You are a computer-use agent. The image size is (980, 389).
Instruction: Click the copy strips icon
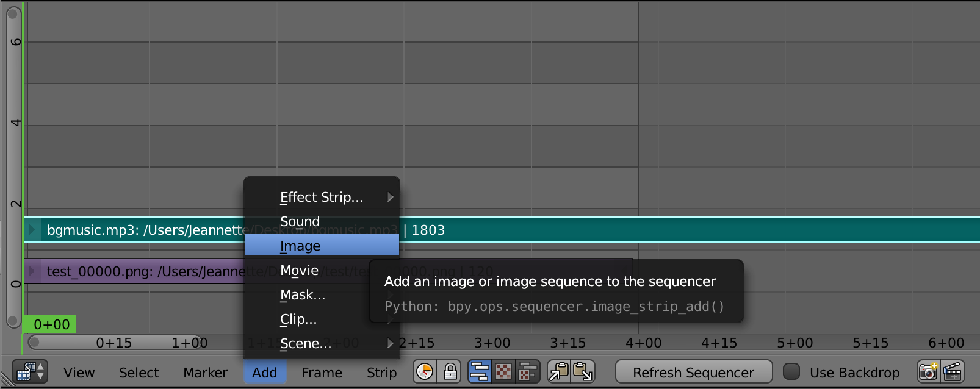point(559,372)
